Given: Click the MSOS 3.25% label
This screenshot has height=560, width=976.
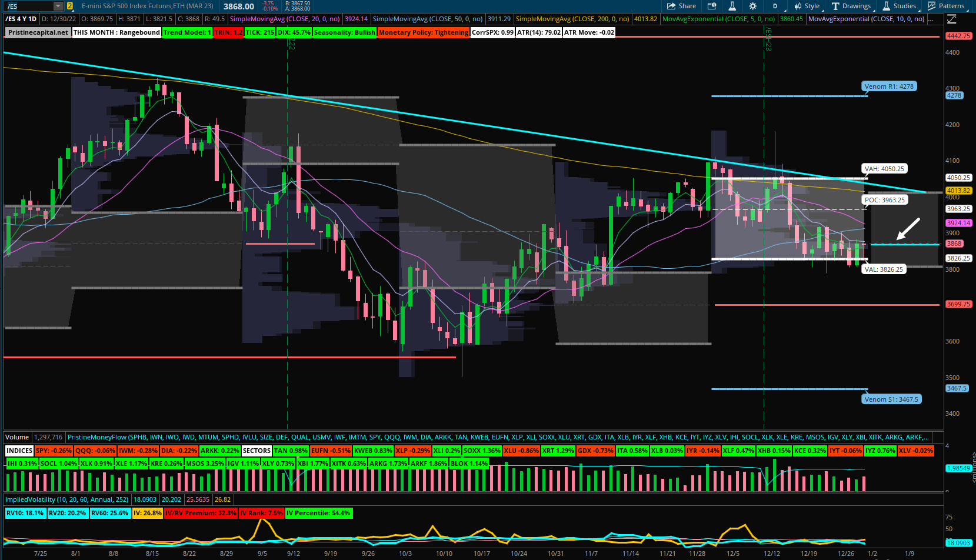Looking at the screenshot, I should (204, 464).
